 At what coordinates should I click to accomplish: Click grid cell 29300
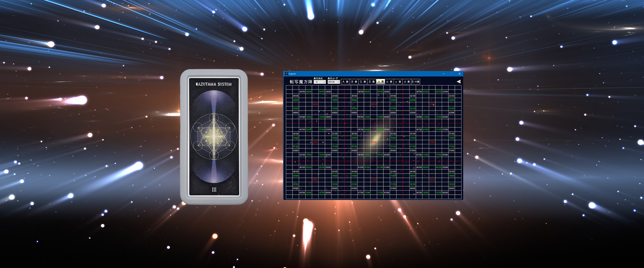click(387, 92)
